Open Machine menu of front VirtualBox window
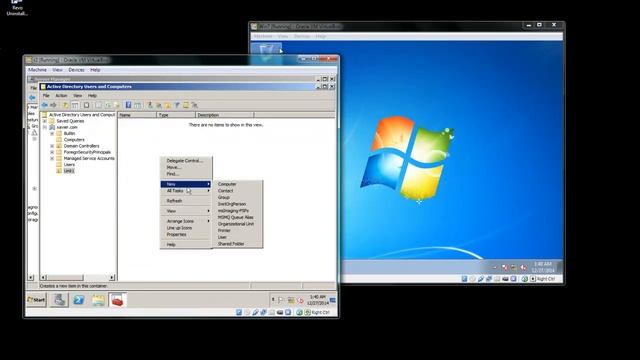640x360 pixels. pyautogui.click(x=37, y=70)
